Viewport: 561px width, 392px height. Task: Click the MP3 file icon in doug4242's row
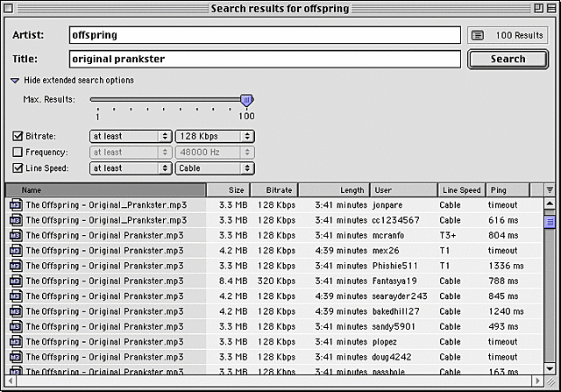coord(16,357)
